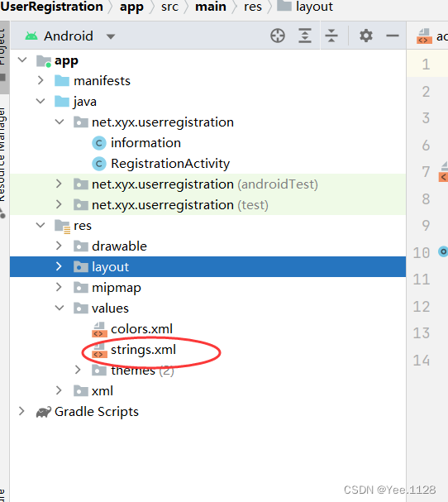Expand the Gradle Scripts node

tap(21, 411)
